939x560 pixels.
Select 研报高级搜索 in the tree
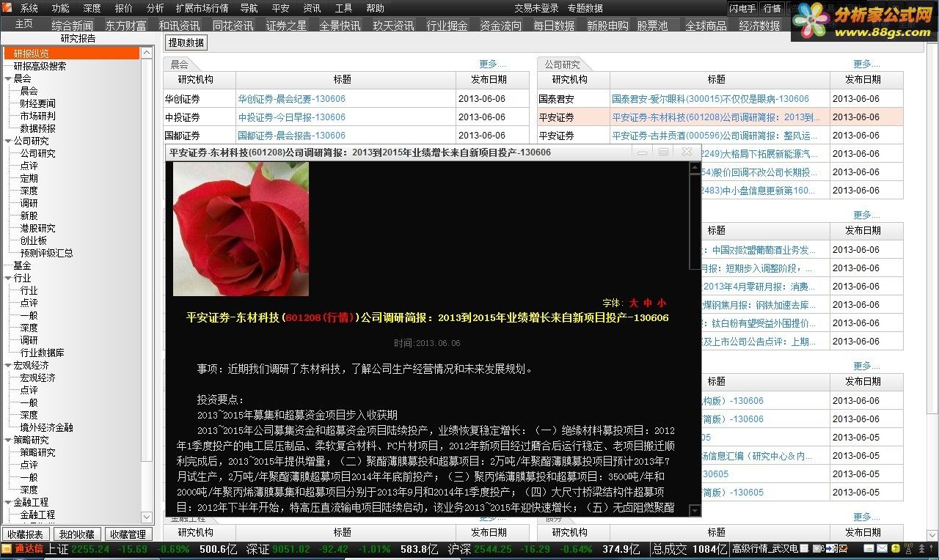[x=39, y=66]
